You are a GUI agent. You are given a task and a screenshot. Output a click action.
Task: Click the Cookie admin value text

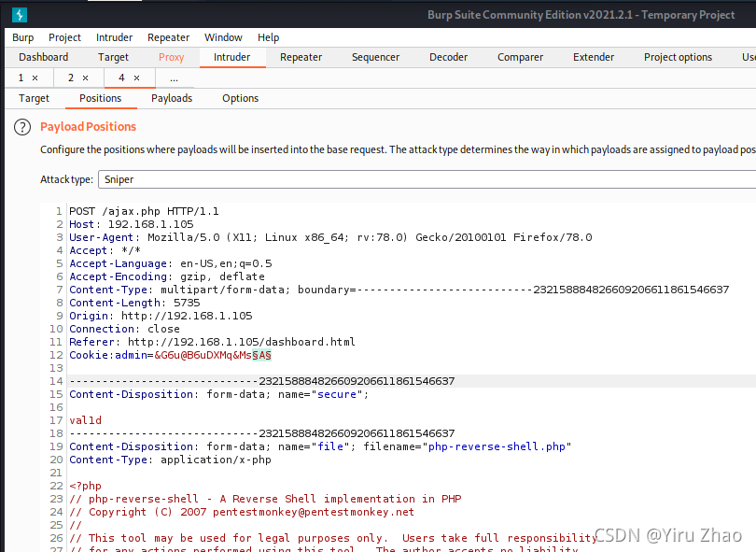(x=203, y=355)
